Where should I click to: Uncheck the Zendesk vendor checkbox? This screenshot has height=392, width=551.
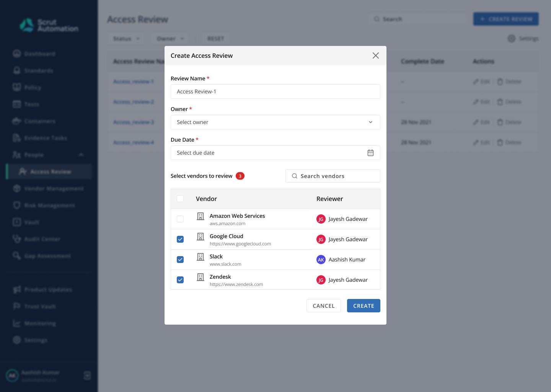pyautogui.click(x=180, y=280)
